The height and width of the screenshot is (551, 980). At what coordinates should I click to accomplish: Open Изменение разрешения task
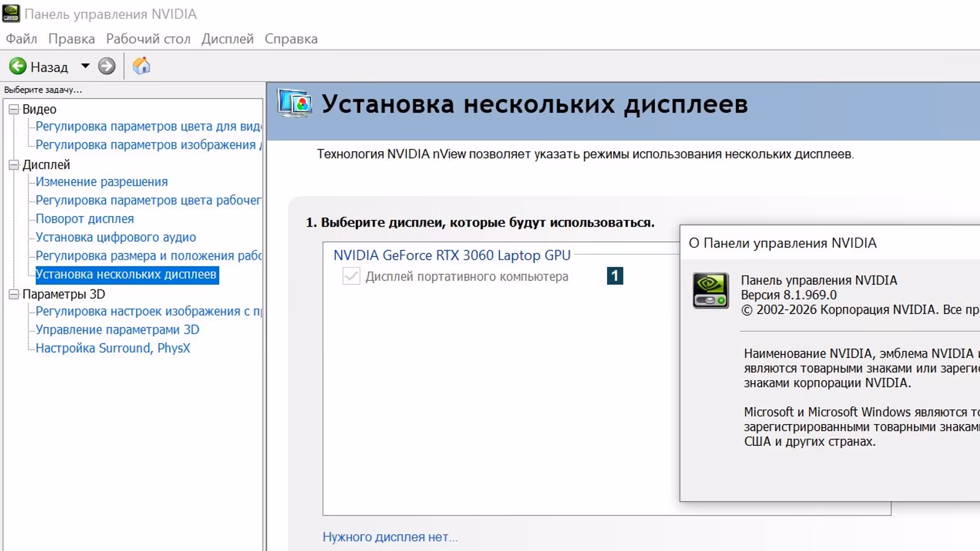[x=102, y=182]
